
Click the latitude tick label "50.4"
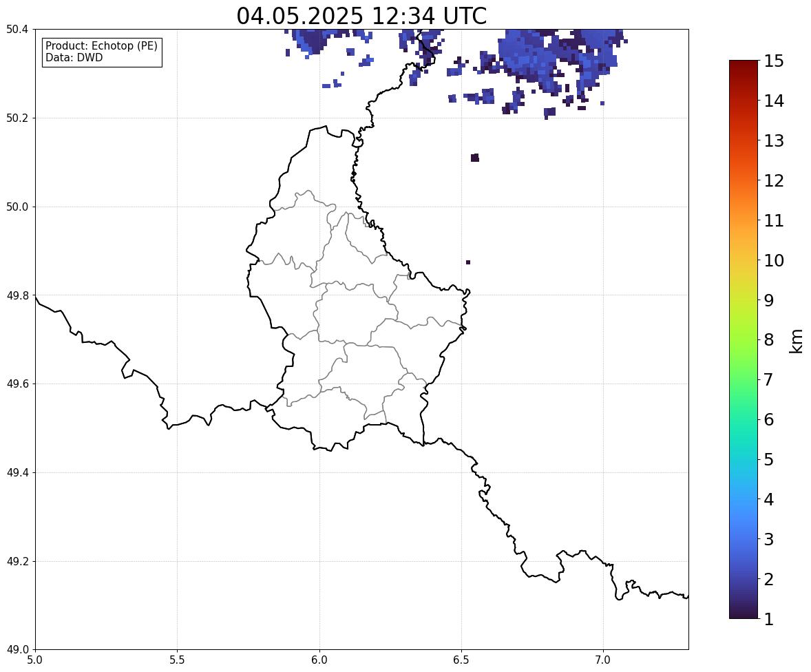pos(17,30)
